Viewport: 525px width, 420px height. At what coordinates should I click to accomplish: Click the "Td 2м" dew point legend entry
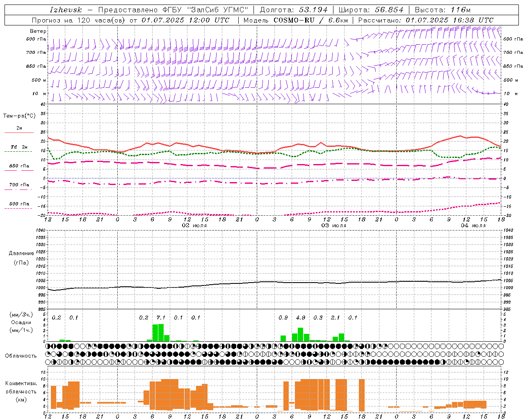(x=19, y=147)
